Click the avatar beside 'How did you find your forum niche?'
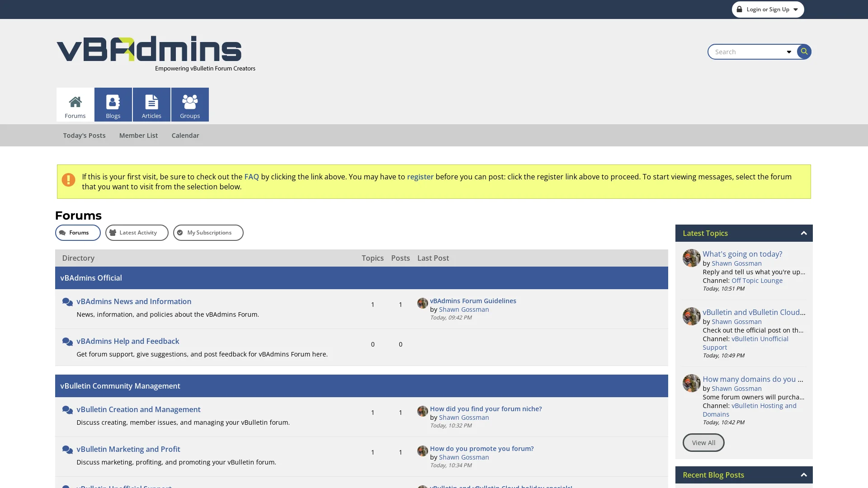Viewport: 868px width, 488px height. 423,411
